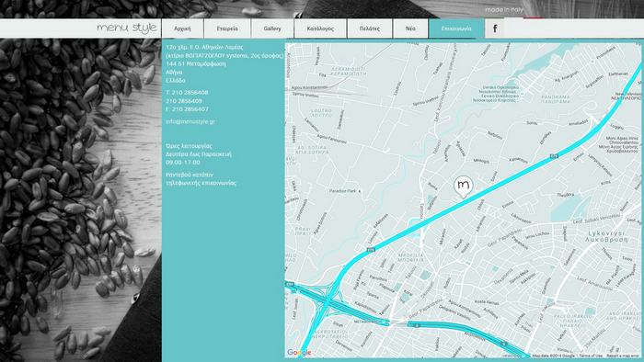Viewport: 644px width, 362px height.
Task: Click the menu style logo
Action: coord(127,28)
